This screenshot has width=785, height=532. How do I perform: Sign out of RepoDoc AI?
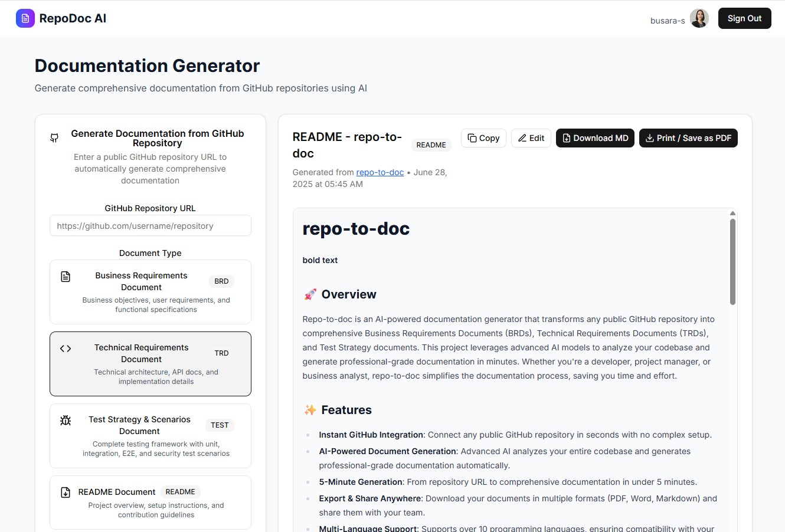744,18
